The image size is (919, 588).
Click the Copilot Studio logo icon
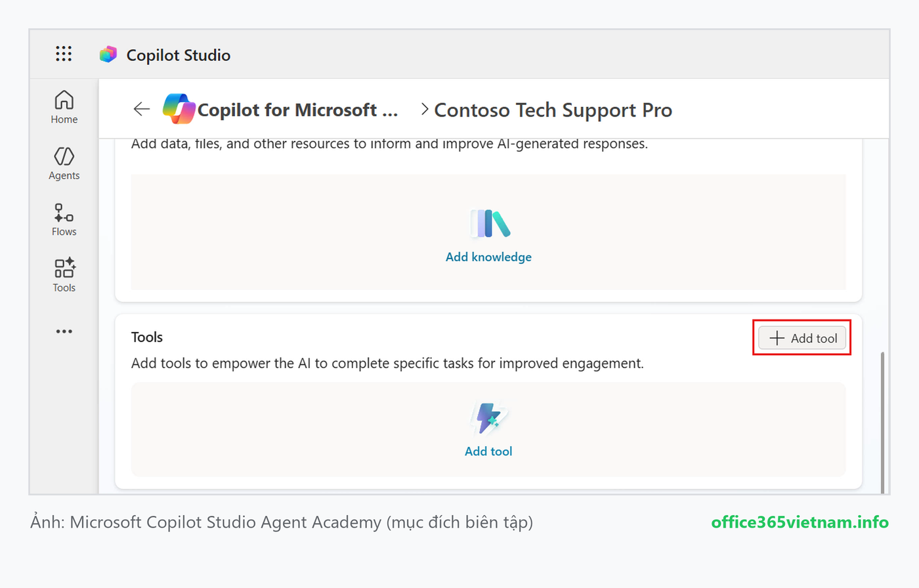[108, 54]
